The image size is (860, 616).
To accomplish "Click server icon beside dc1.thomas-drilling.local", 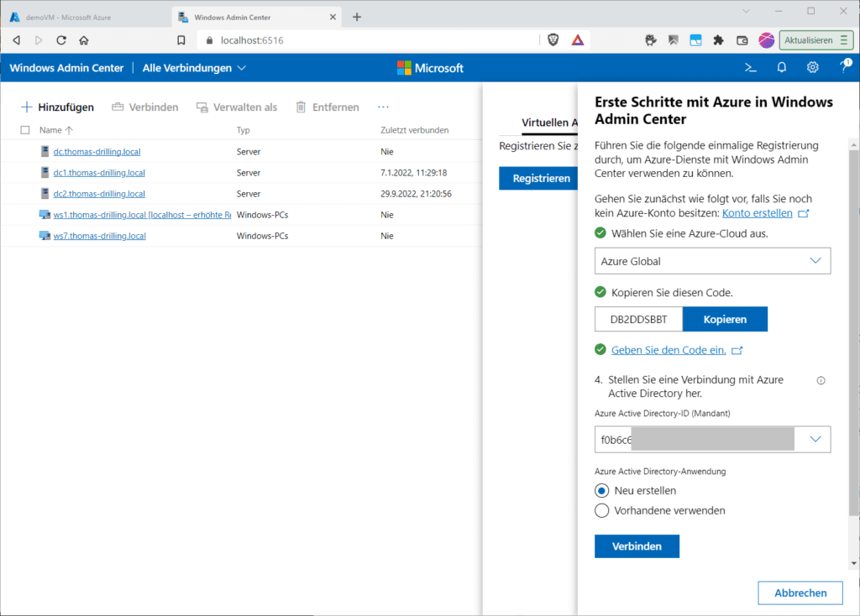I will pyautogui.click(x=45, y=173).
